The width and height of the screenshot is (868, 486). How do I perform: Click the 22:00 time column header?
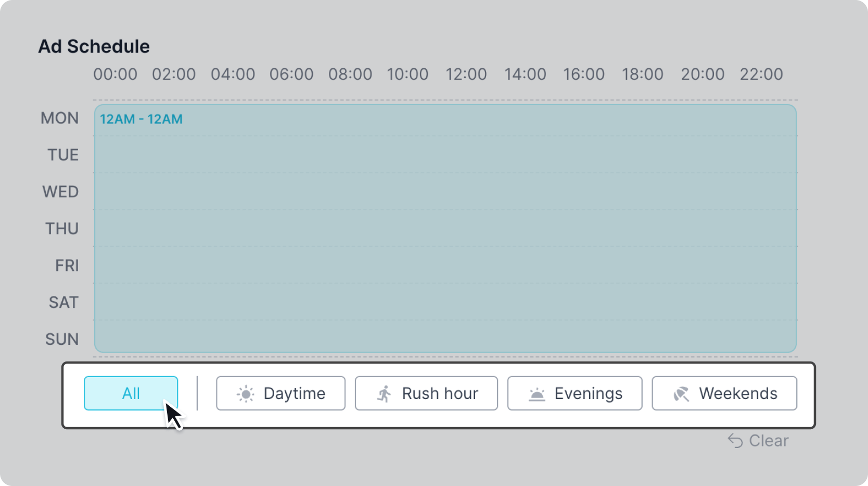pyautogui.click(x=761, y=74)
